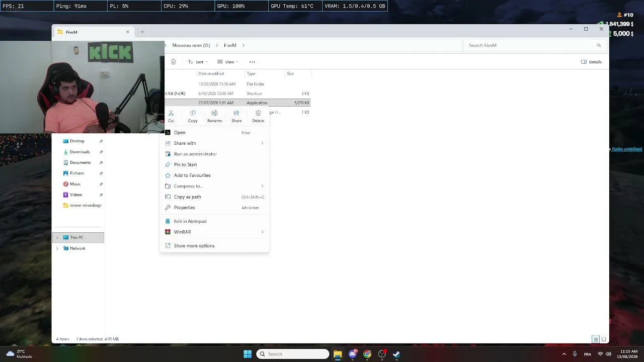Image resolution: width=644 pixels, height=362 pixels.
Task: Open Downloads in the navigation pane
Action: click(78, 152)
